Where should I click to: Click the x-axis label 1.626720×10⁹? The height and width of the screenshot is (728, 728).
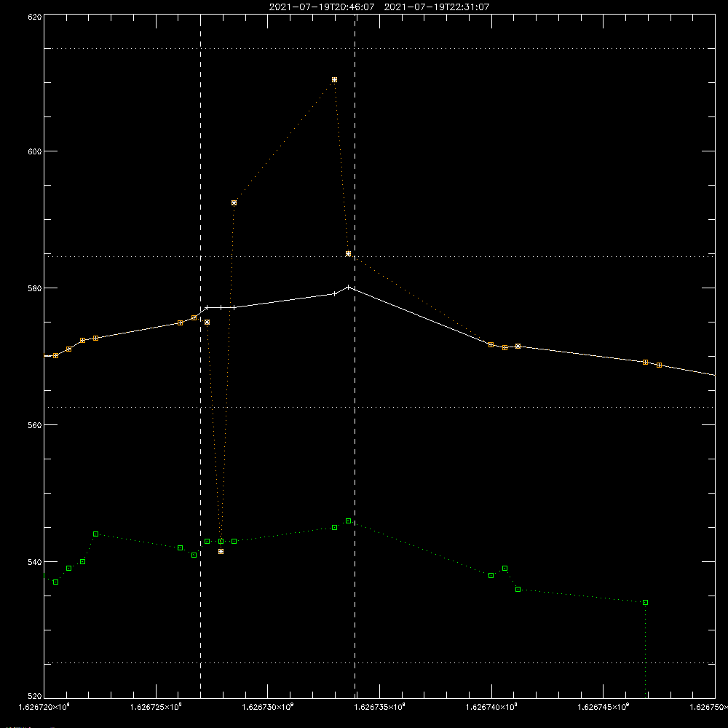click(44, 707)
